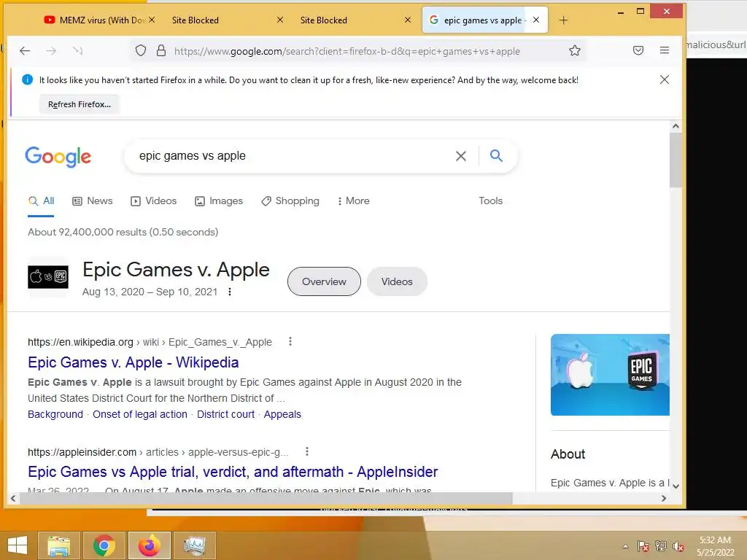747x560 pixels.
Task: Click the padlock site info icon
Action: tap(161, 50)
